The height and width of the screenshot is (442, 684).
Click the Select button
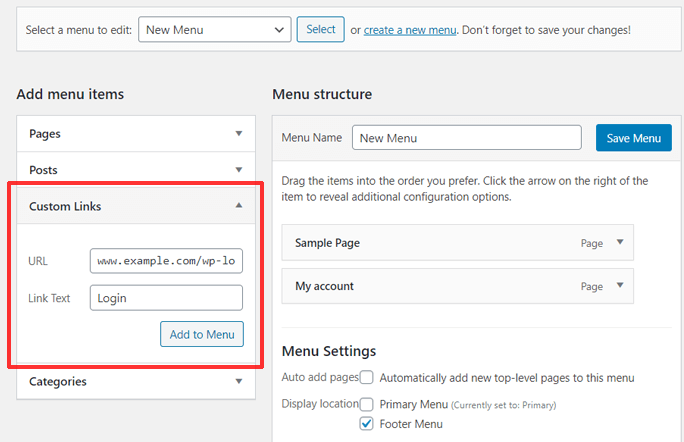(321, 29)
